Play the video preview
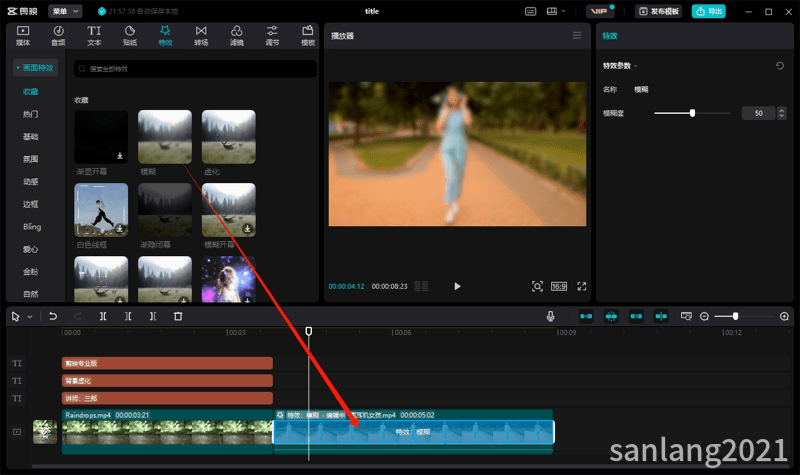Viewport: 800px width, 475px height. click(x=457, y=286)
